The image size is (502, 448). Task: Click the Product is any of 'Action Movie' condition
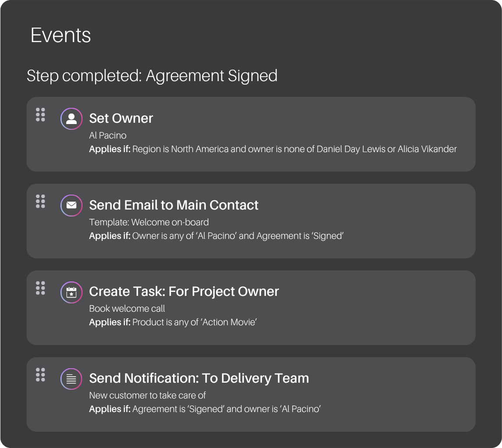194,322
